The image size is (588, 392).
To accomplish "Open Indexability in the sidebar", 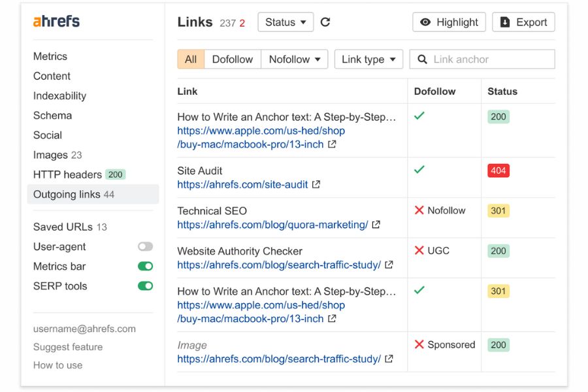I will [x=59, y=95].
